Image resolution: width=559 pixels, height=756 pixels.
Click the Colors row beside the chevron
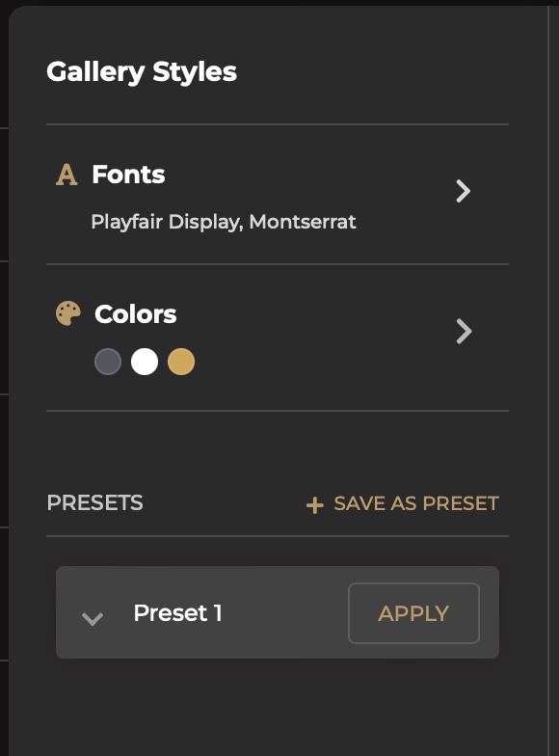point(278,337)
